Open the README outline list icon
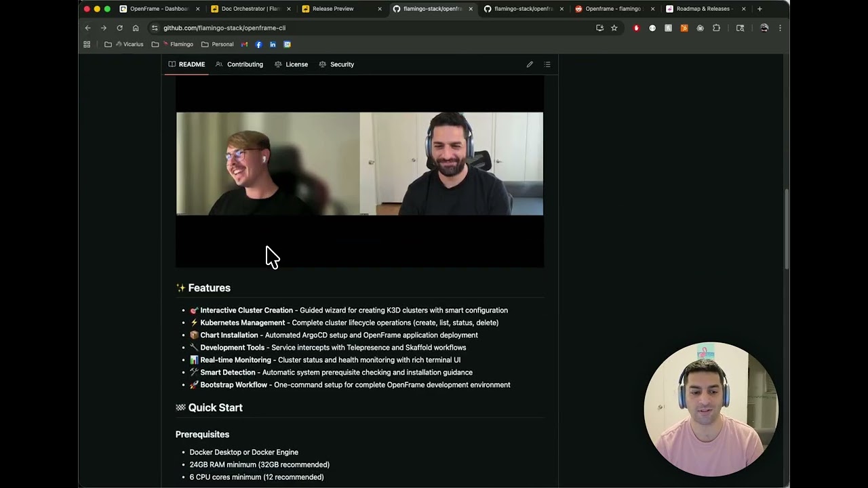The image size is (868, 488). click(x=547, y=64)
